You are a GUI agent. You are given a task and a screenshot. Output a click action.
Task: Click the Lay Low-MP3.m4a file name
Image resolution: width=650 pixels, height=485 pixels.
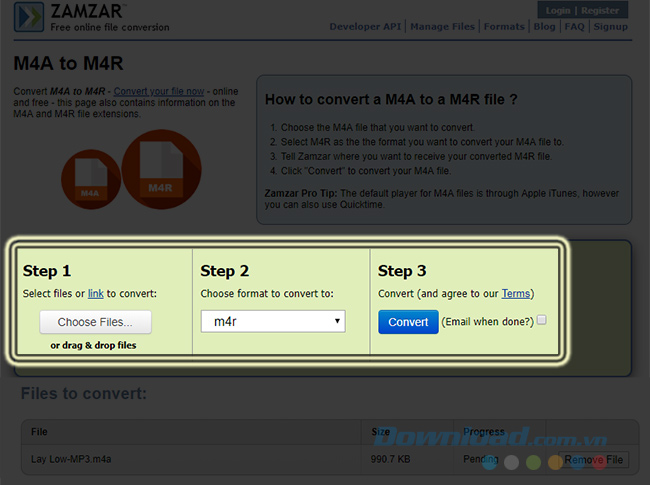pos(71,459)
